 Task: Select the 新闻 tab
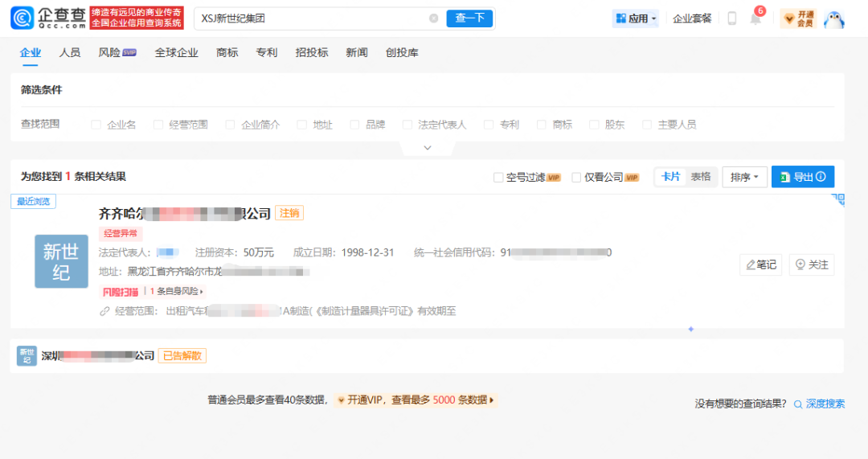pos(357,52)
